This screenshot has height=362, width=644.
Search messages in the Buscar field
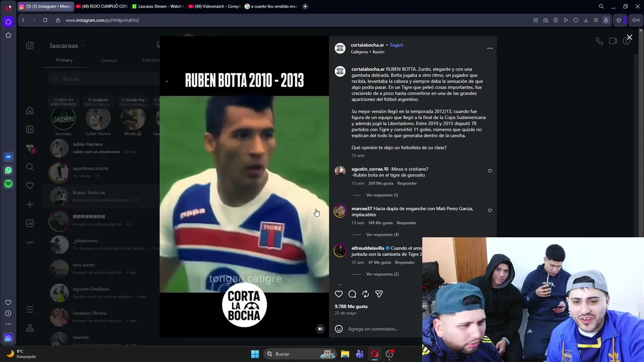point(103,79)
